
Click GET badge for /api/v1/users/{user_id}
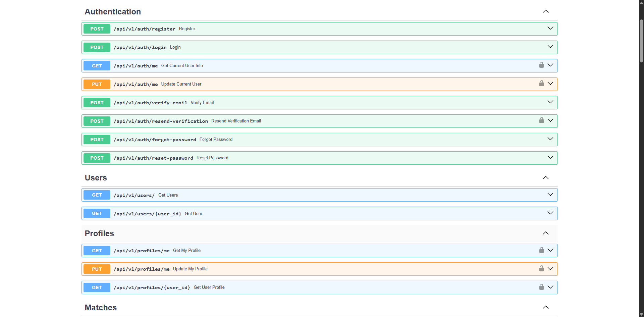[x=97, y=213]
